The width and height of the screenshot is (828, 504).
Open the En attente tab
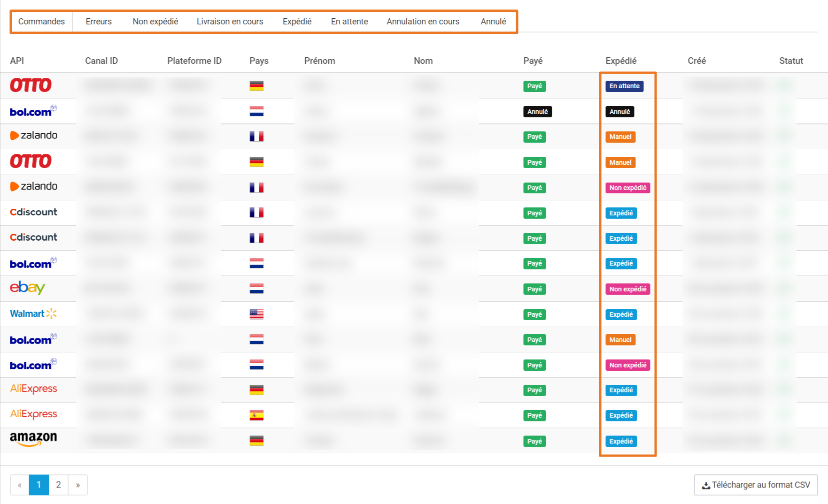coord(349,22)
